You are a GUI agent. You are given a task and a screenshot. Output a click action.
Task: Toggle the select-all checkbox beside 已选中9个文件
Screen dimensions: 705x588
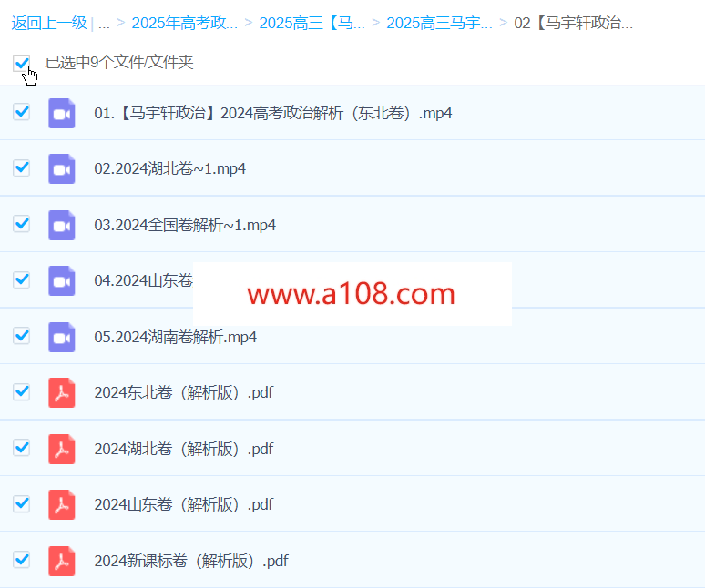pyautogui.click(x=22, y=63)
